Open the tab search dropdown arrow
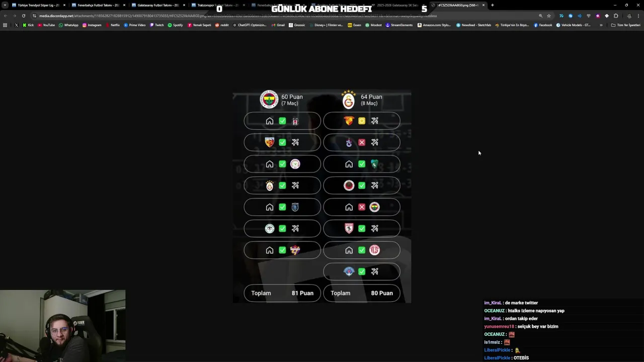Viewport: 644px width, 362px height. [5, 5]
